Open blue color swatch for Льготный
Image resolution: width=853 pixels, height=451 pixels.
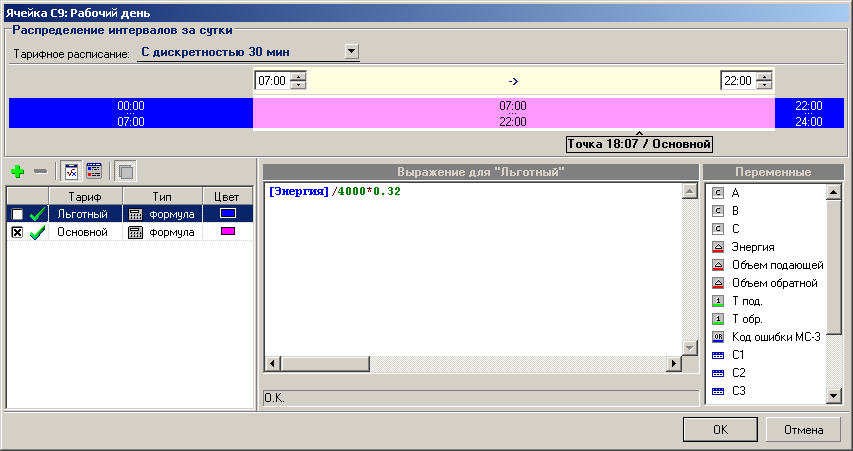pos(227,214)
